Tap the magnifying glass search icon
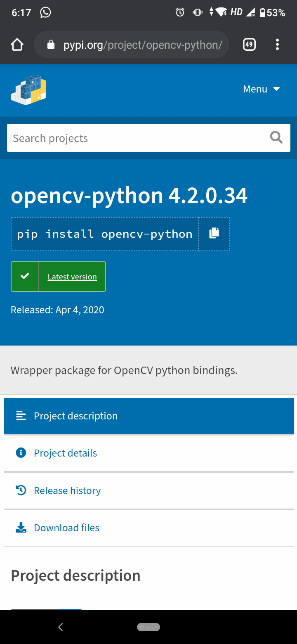The image size is (297, 644). click(276, 137)
